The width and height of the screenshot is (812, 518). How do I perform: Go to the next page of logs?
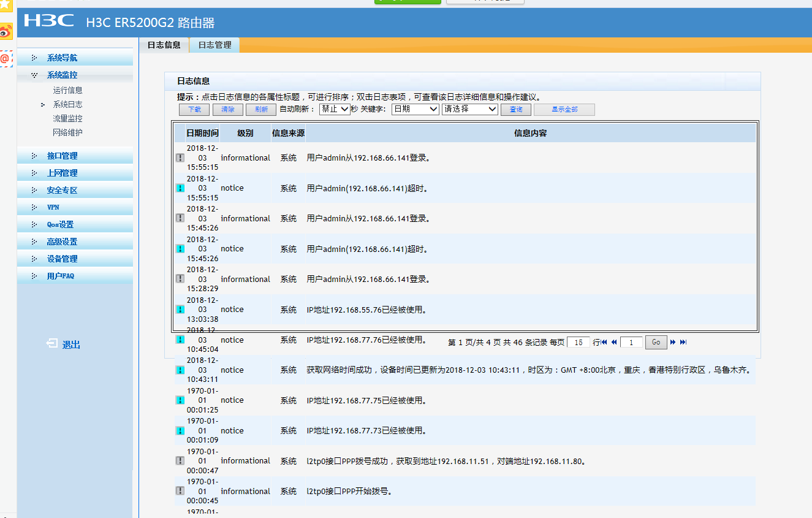(673, 342)
